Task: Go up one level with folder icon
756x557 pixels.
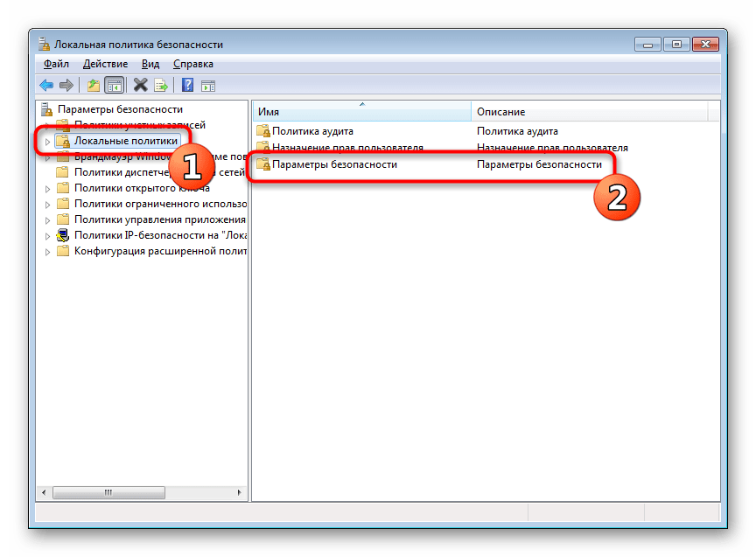Action: [93, 85]
